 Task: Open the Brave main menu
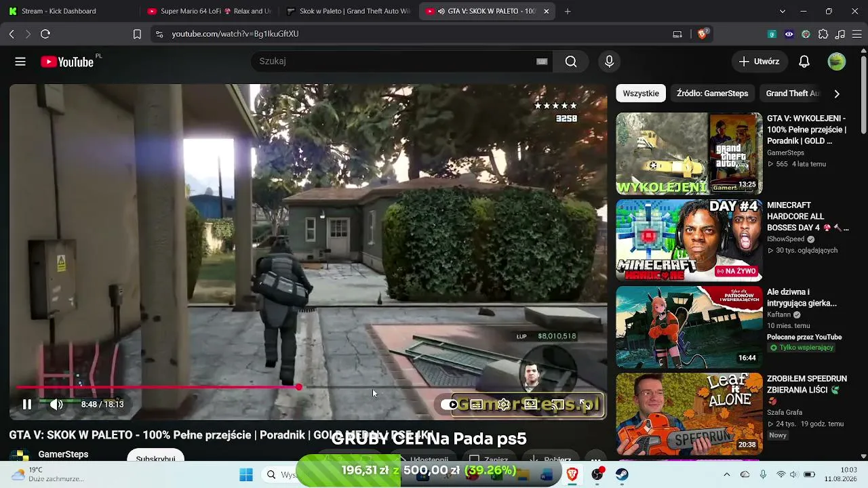pos(856,34)
